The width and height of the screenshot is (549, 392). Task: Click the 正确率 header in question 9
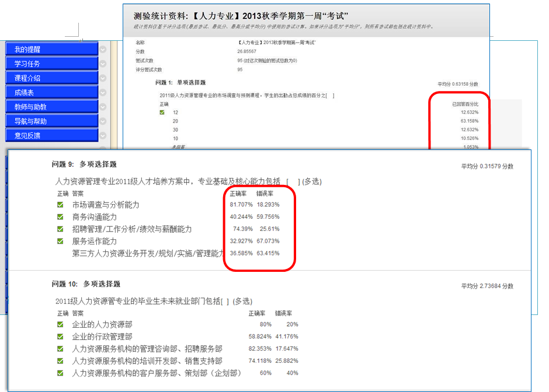click(x=238, y=194)
